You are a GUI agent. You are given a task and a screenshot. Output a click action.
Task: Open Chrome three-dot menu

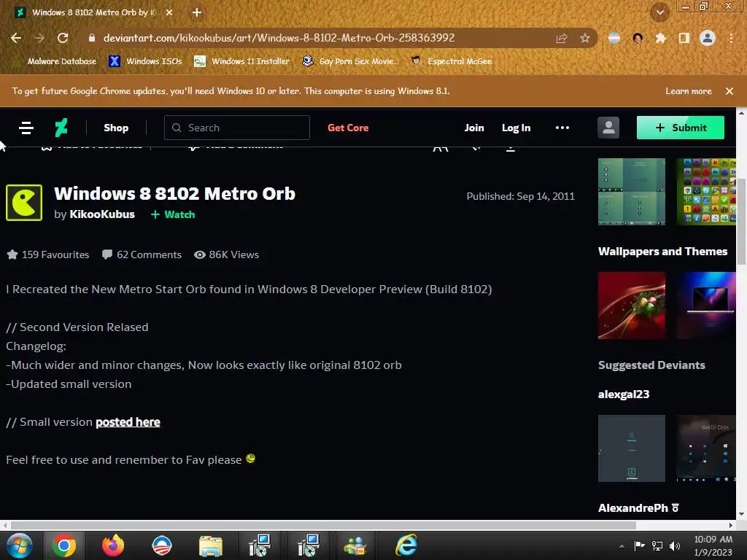(x=731, y=38)
